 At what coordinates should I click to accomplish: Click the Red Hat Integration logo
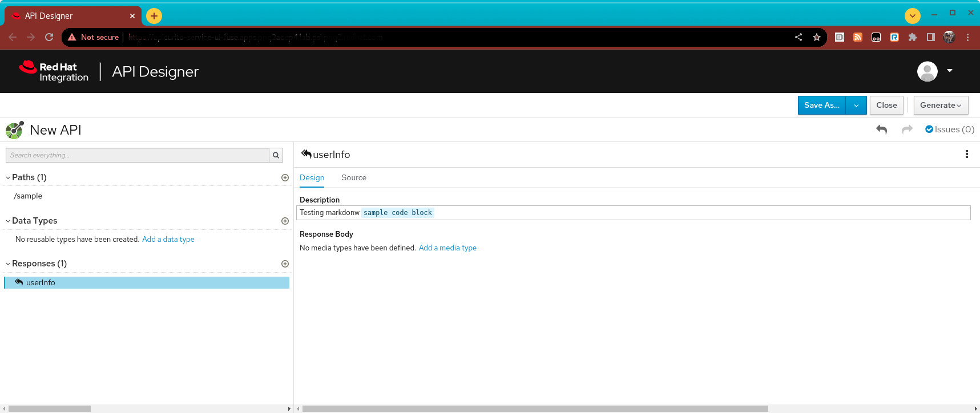point(54,71)
